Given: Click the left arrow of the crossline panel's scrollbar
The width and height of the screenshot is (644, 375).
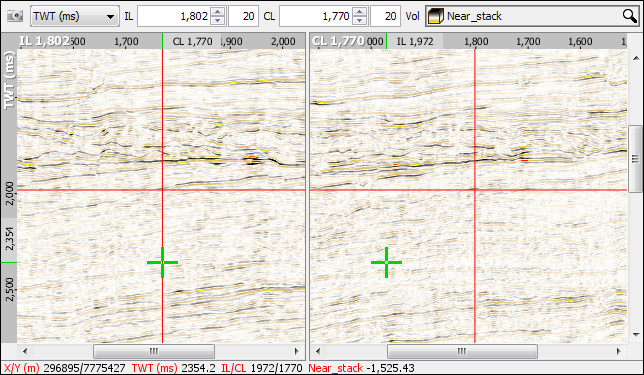Looking at the screenshot, I should point(317,352).
